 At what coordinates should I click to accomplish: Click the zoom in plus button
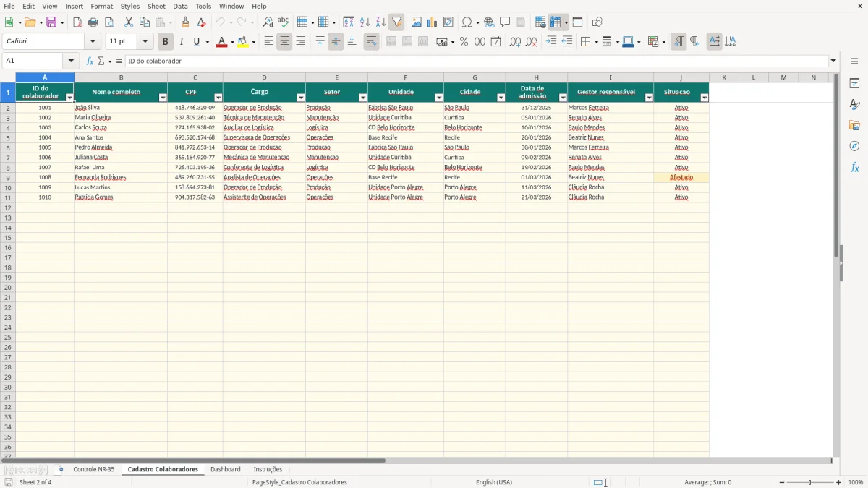839,482
